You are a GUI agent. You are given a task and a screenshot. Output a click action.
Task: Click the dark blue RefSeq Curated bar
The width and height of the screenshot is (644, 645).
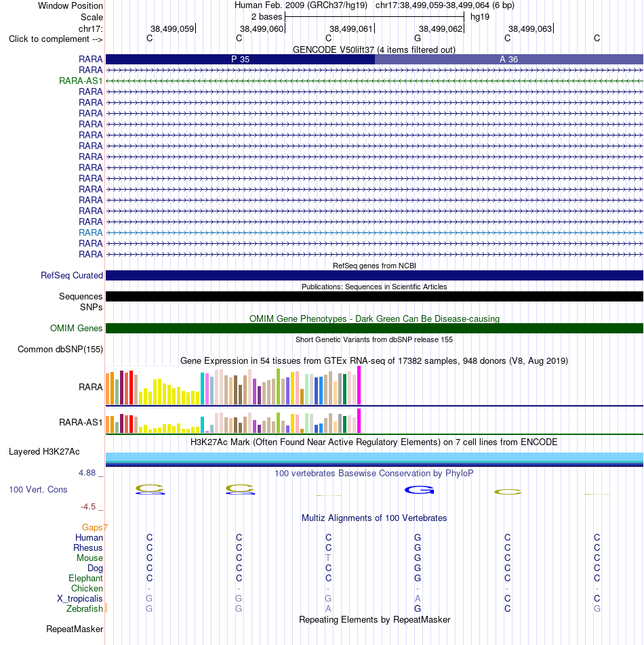(374, 276)
